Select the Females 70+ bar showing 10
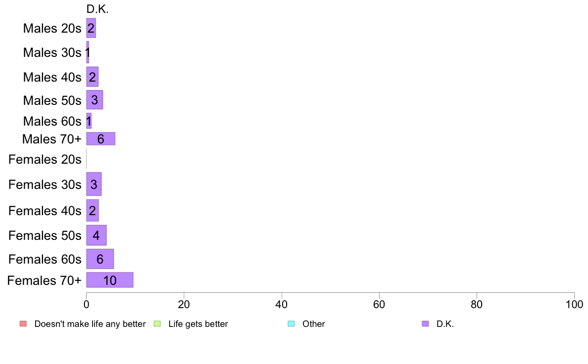588x364 pixels. pyautogui.click(x=110, y=280)
